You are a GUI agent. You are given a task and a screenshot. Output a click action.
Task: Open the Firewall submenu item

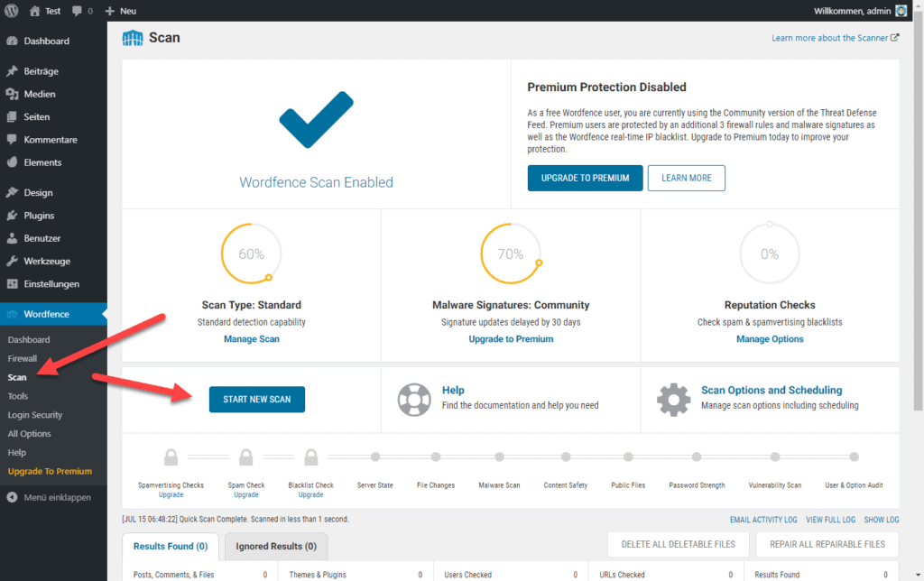23,359
